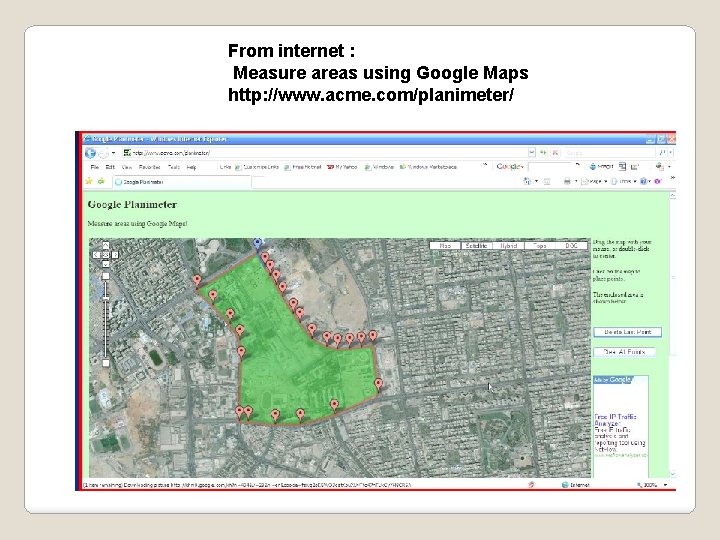The width and height of the screenshot is (720, 540).
Task: Click the Clear All Points button
Action: (x=624, y=352)
